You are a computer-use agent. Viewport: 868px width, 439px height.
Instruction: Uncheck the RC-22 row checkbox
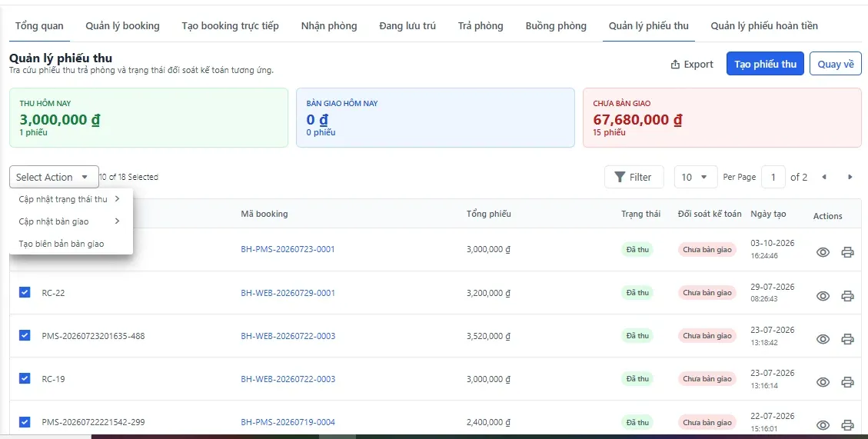[25, 291]
